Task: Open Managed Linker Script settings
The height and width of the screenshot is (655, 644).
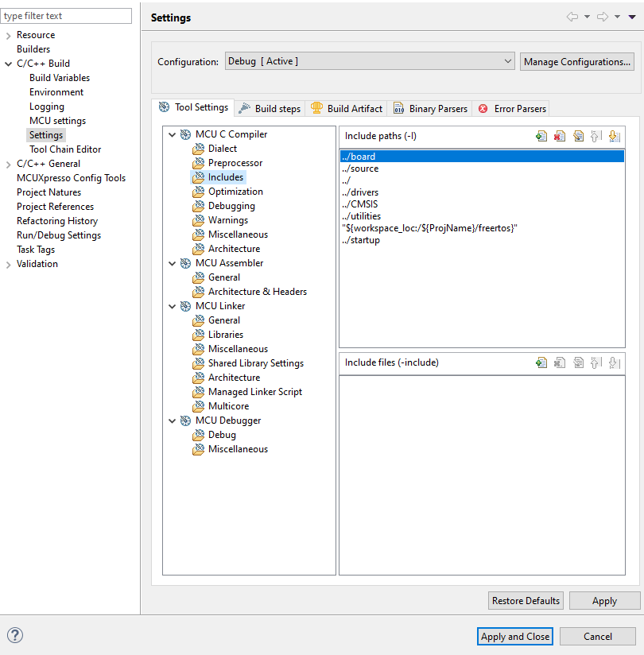Action: pos(255,392)
